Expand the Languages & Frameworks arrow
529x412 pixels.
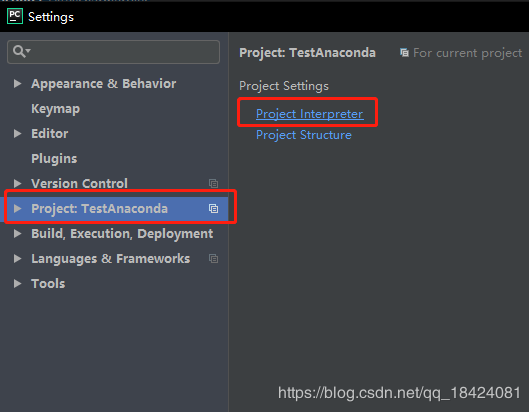(18, 258)
